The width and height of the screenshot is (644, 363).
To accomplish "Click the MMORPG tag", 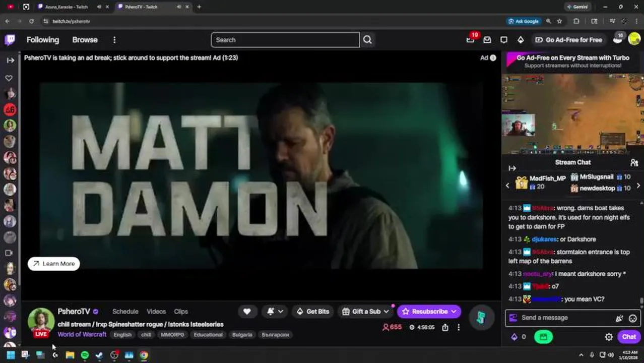I will [x=172, y=335].
